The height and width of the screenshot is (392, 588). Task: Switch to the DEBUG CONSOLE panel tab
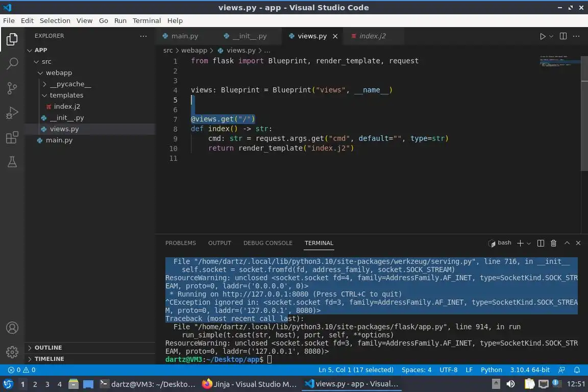click(x=268, y=243)
